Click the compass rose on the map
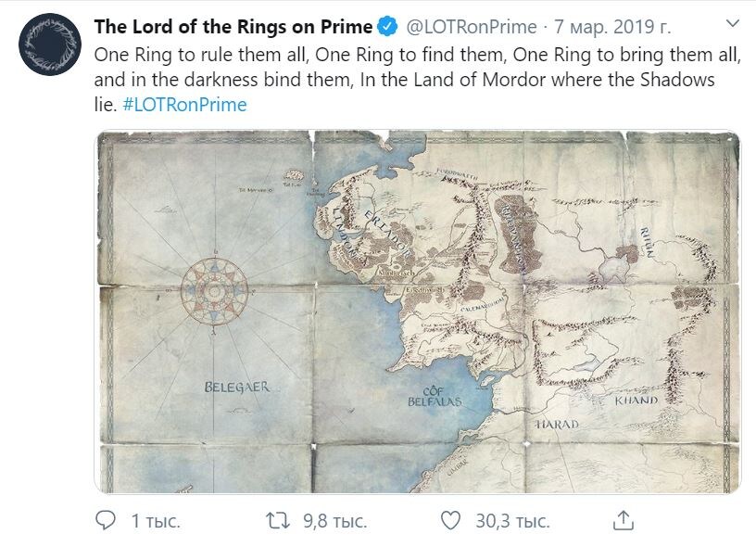Screen dimensions: 756x547 [217, 293]
